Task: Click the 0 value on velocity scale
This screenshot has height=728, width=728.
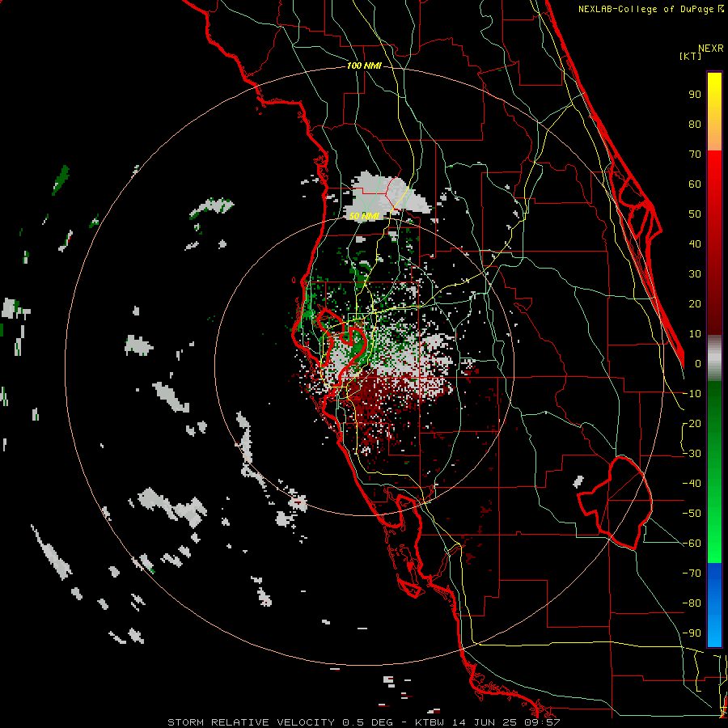Action: [x=698, y=364]
